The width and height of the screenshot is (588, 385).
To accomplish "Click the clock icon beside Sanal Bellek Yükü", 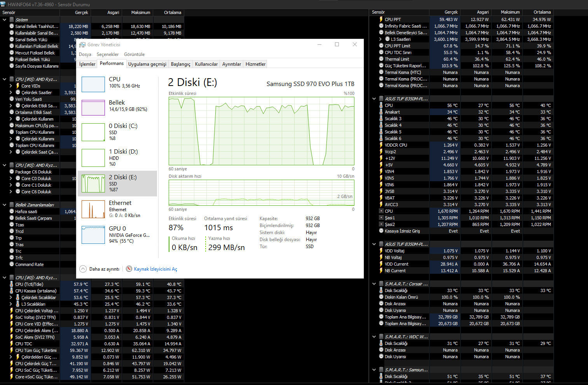I will [x=12, y=39].
